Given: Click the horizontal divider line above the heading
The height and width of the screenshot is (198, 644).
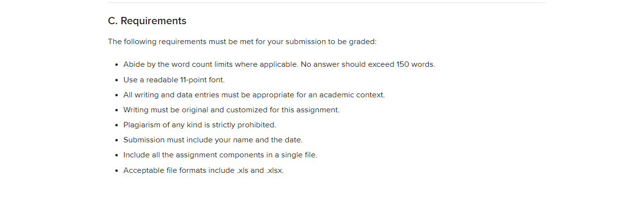Looking at the screenshot, I should pyautogui.click(x=327, y=2).
